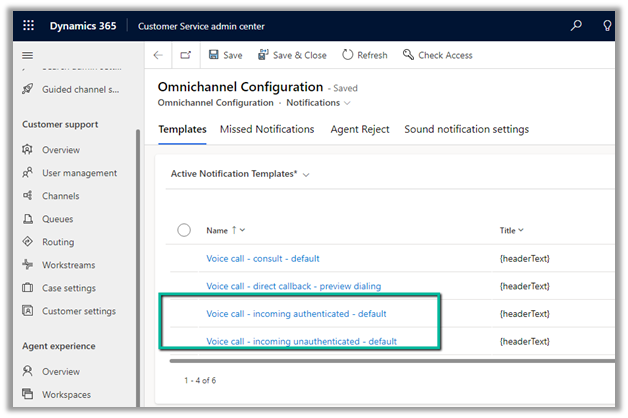Open Workstreams in the sidebar
Screen dimensions: 628x418
pos(68,265)
